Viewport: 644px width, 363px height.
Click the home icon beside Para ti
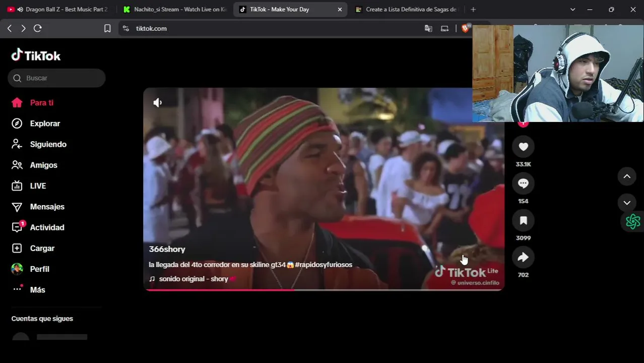(17, 103)
